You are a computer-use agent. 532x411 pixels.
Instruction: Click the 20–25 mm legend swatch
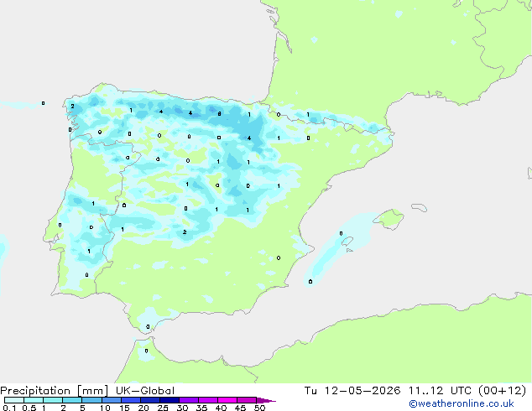[149, 400]
